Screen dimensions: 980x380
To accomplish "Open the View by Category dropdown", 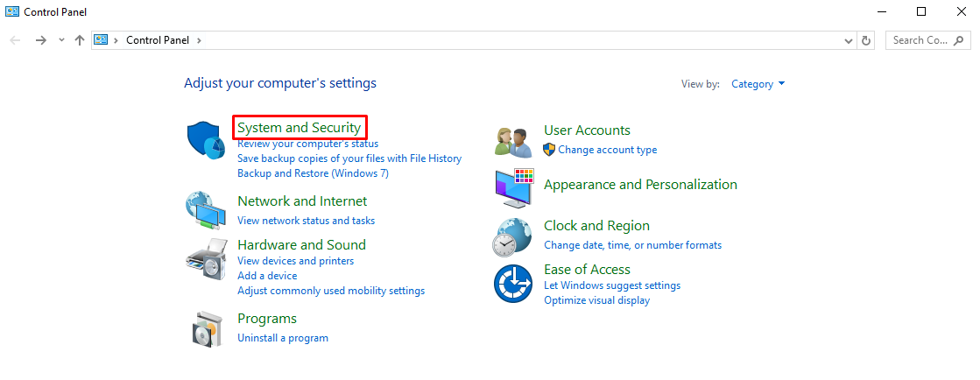I will pos(758,84).
